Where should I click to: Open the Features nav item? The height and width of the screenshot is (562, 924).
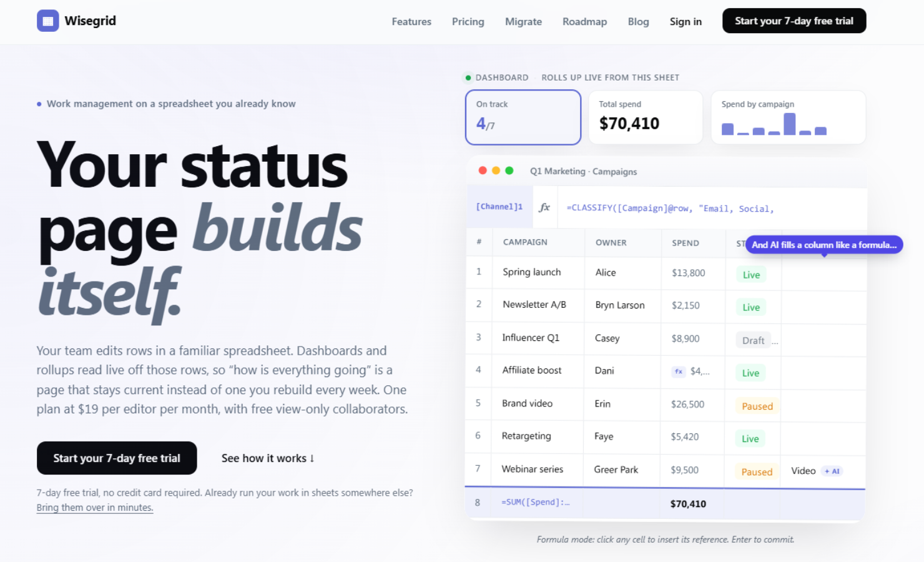[x=411, y=21]
